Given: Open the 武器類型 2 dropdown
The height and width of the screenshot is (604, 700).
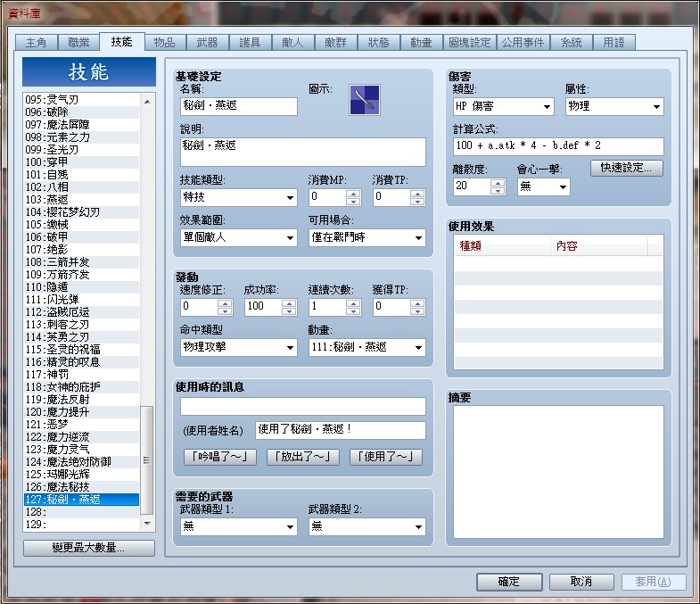Looking at the screenshot, I should coord(367,526).
